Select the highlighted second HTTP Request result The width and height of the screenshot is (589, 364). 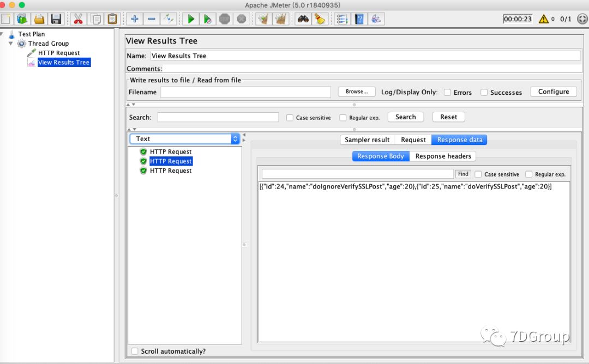click(171, 161)
